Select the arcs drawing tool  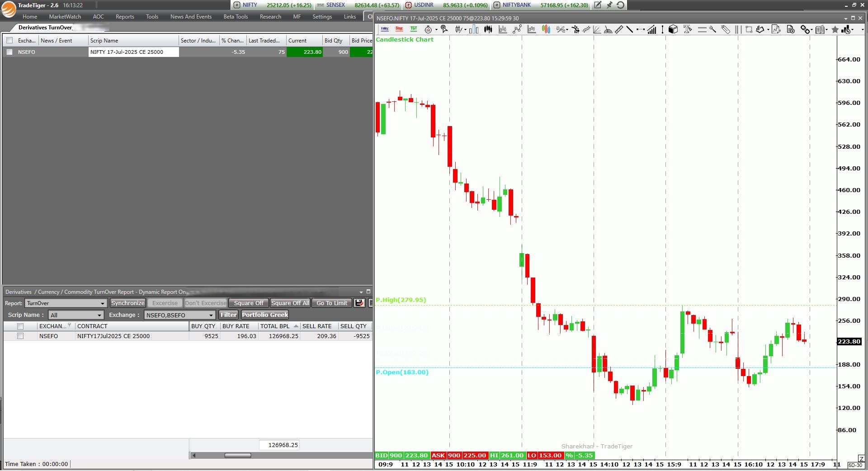pyautogui.click(x=608, y=30)
